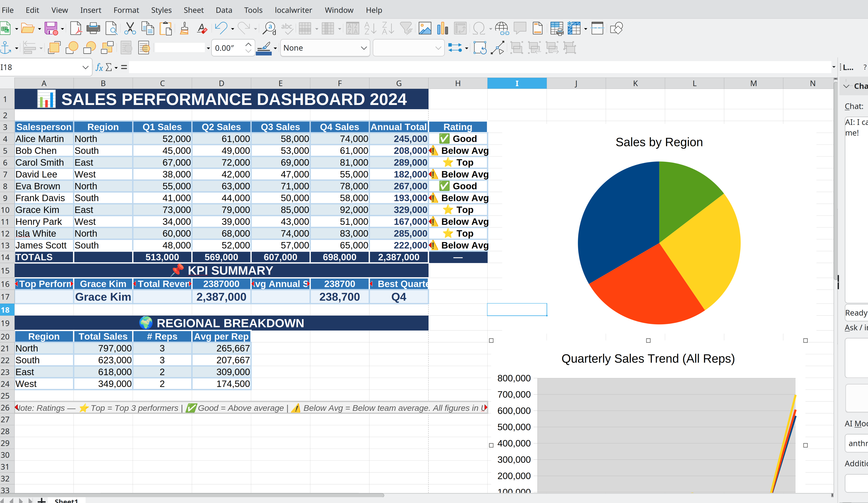Collapse the Chat sidebar panel
Image resolution: width=868 pixels, height=503 pixels.
click(847, 86)
